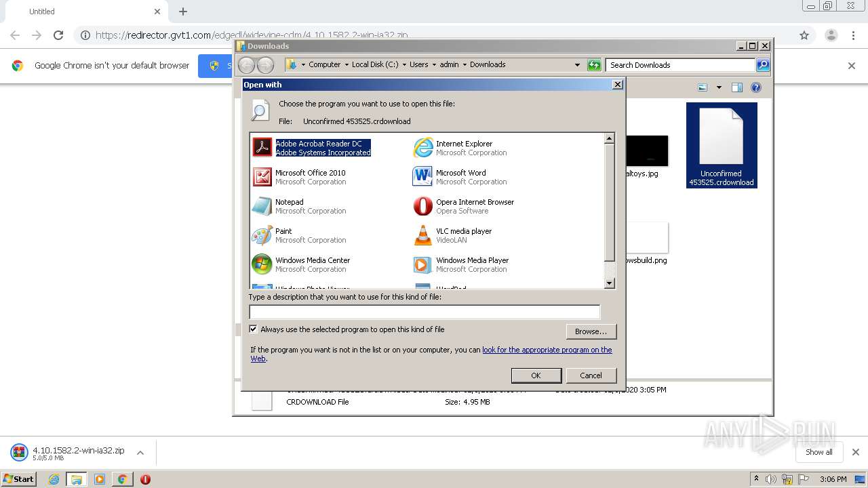Cancel the Open with dialog
This screenshot has height=488, width=868.
click(591, 375)
